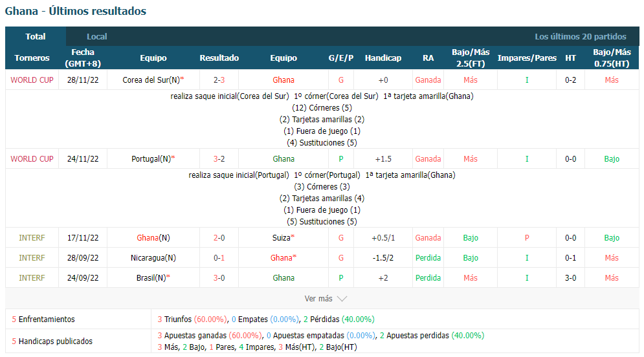Viewport: 644px width, 357px height.
Task: Click the Impares/Pares column header
Action: [527, 58]
